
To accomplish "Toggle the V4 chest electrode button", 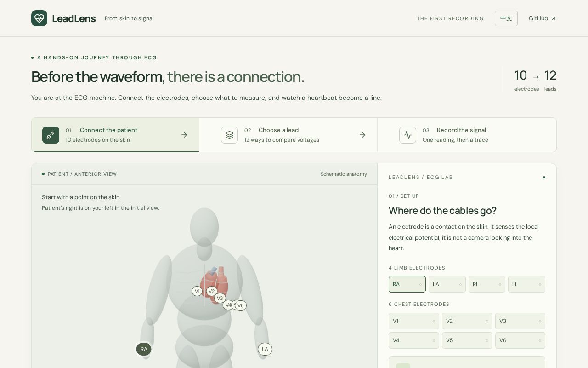I will tap(414, 340).
